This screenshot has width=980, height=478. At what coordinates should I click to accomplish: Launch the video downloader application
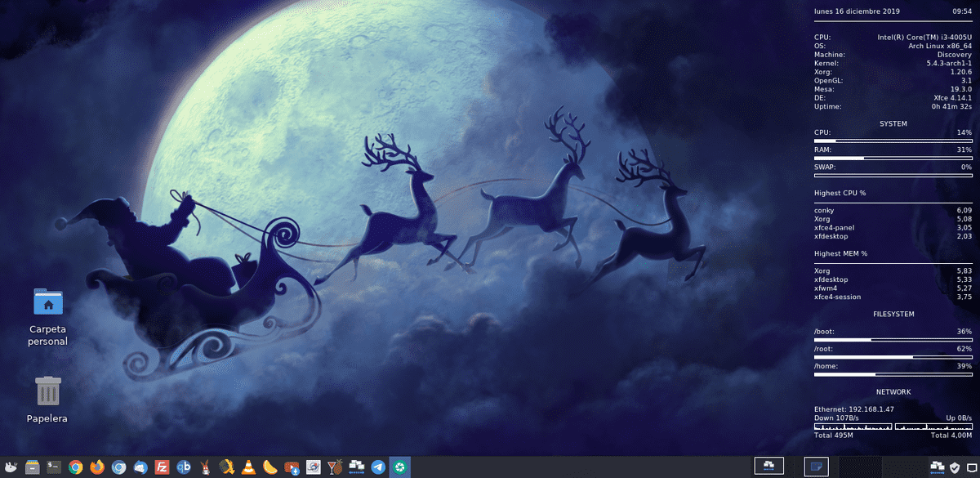click(x=292, y=467)
